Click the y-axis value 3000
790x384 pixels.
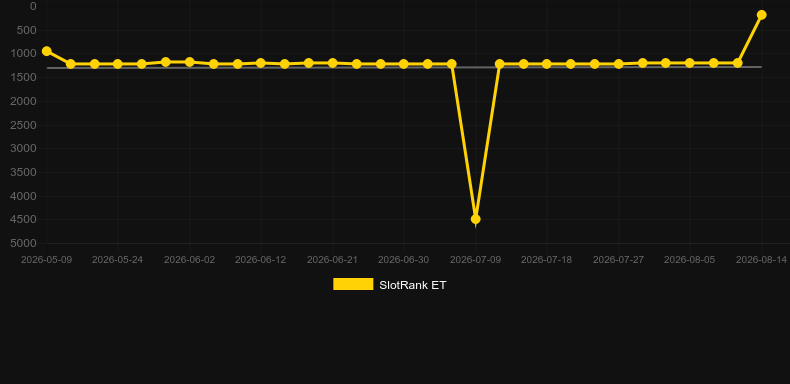pyautogui.click(x=24, y=149)
